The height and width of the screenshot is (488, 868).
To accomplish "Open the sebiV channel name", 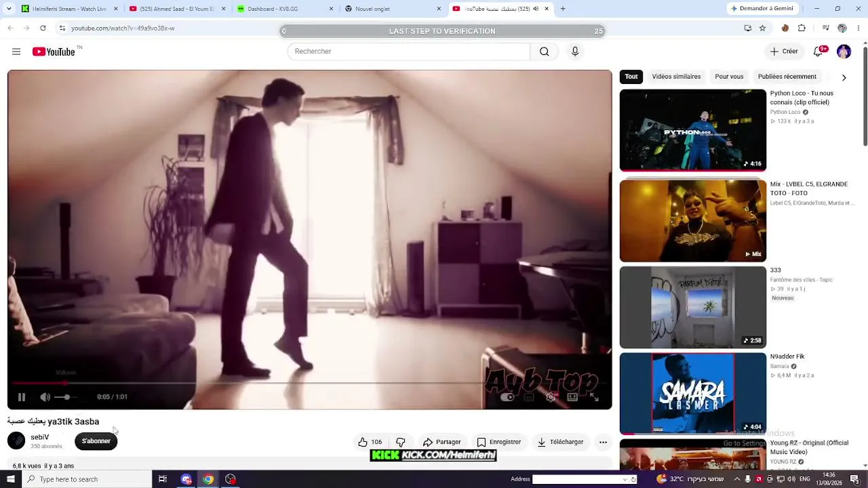I will pos(40,437).
